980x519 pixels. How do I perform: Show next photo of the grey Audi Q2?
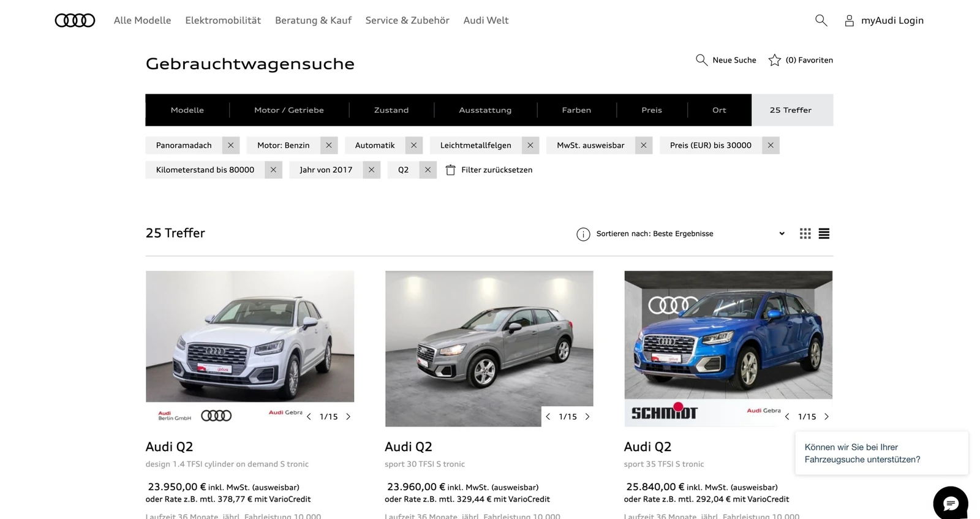click(587, 417)
